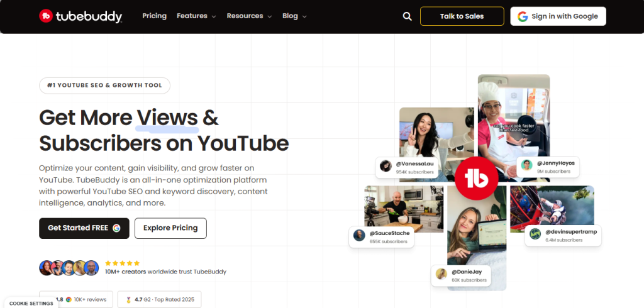
Task: Click the @SauceStache handle text
Action: pyautogui.click(x=389, y=233)
